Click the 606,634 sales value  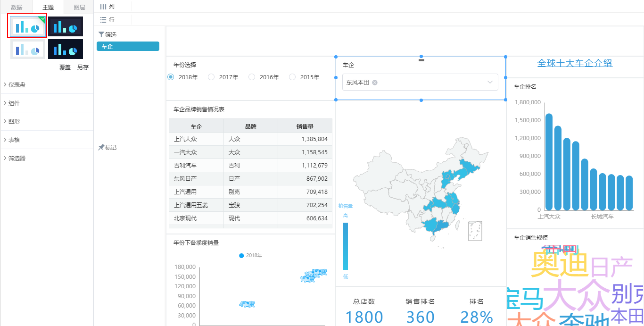click(x=317, y=218)
